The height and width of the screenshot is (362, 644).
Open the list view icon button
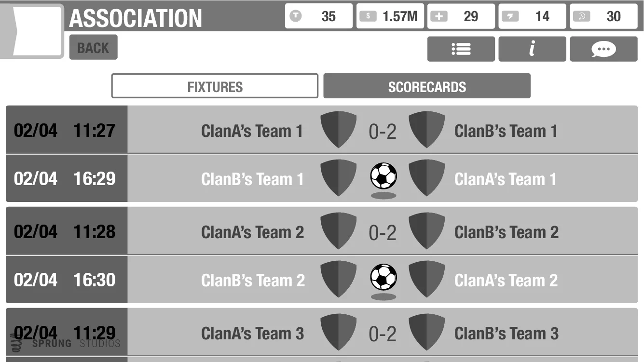pyautogui.click(x=461, y=49)
